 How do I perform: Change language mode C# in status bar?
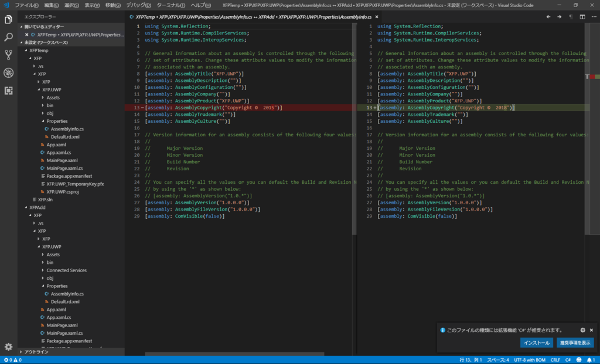(x=568, y=360)
